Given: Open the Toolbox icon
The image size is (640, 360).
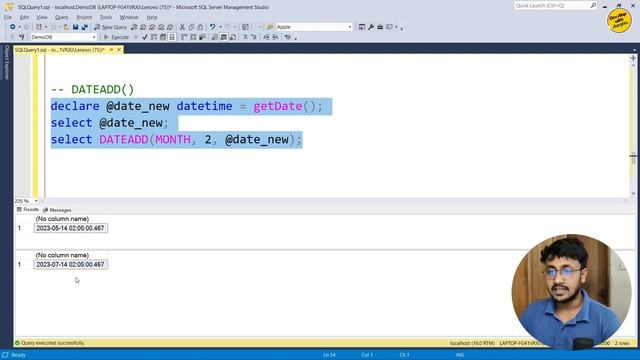Looking at the screenshot, I should click(380, 27).
